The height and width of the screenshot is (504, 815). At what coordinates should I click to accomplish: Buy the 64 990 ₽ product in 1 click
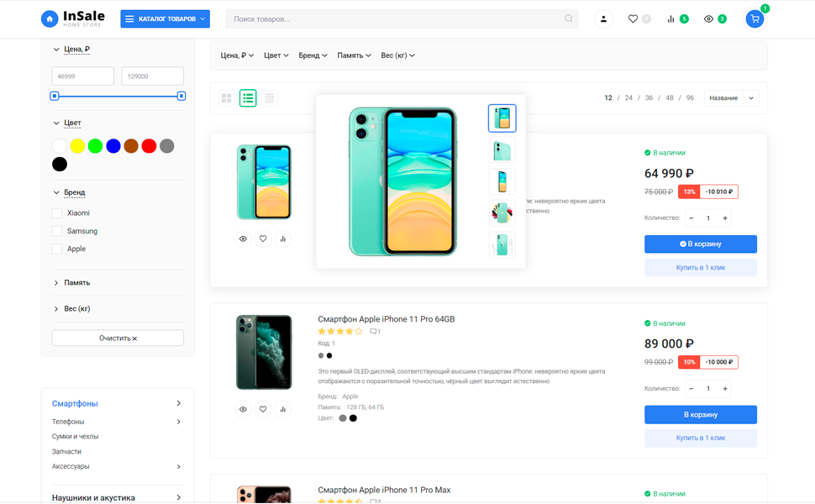[701, 268]
